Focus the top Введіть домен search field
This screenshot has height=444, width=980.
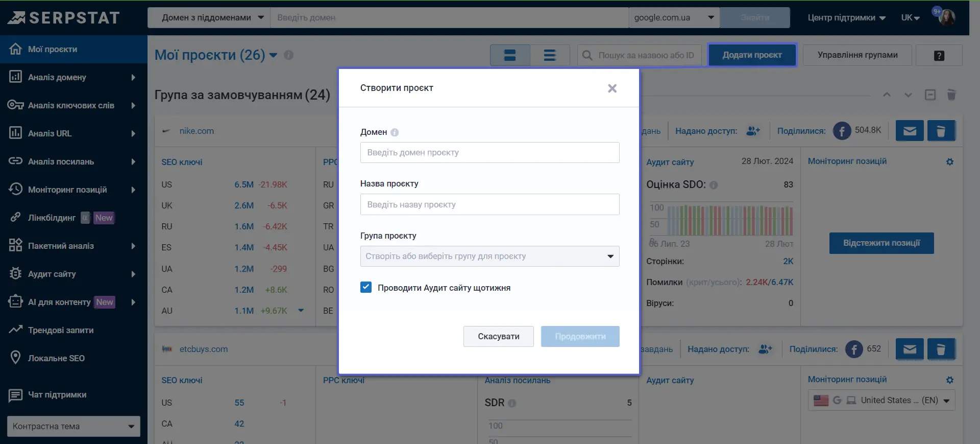tap(449, 17)
